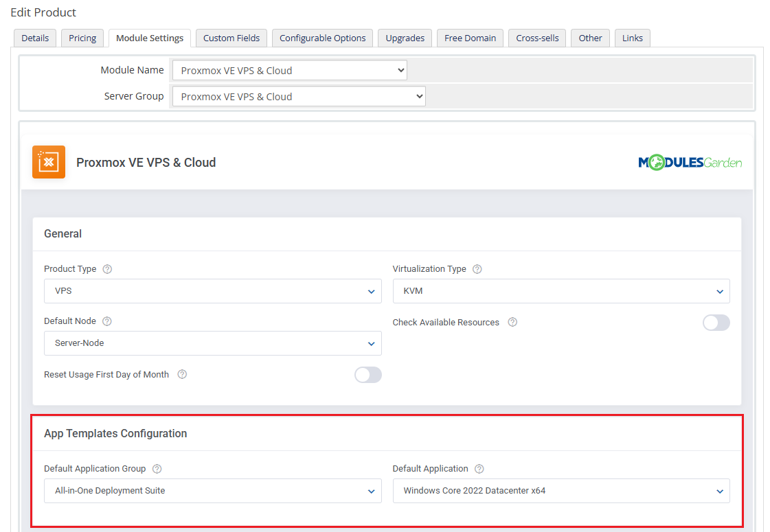Open the Free Domain tab

470,38
